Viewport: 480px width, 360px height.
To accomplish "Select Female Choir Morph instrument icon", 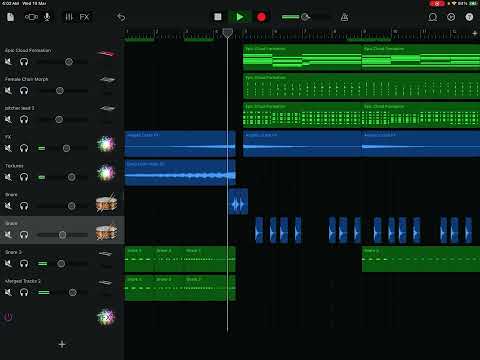I will coord(107,80).
